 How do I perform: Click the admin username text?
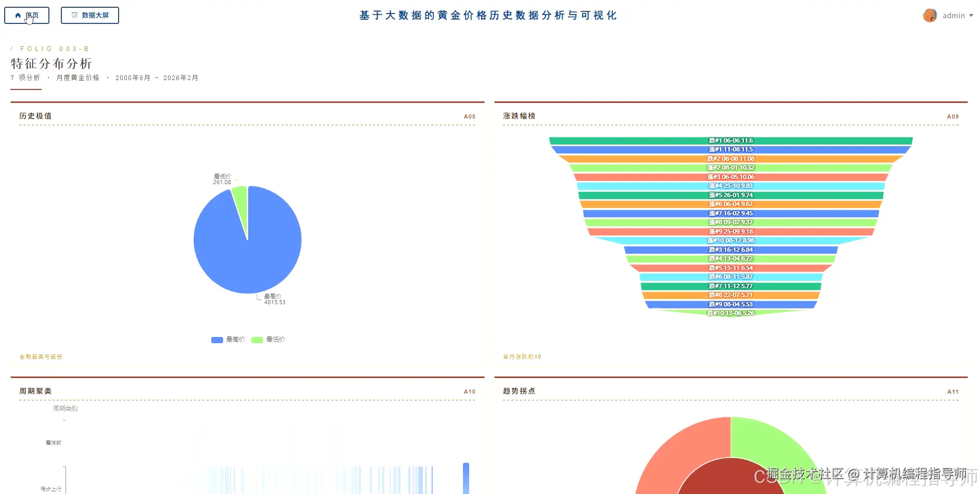[x=953, y=16]
